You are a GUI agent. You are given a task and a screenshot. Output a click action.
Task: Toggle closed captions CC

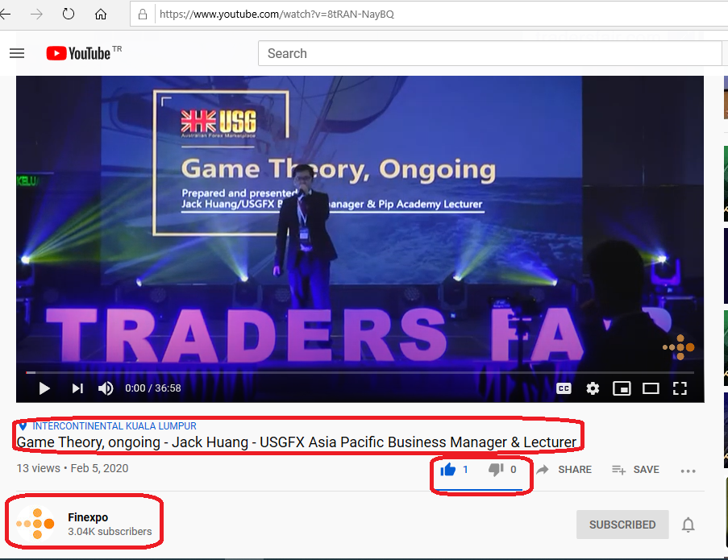(564, 388)
